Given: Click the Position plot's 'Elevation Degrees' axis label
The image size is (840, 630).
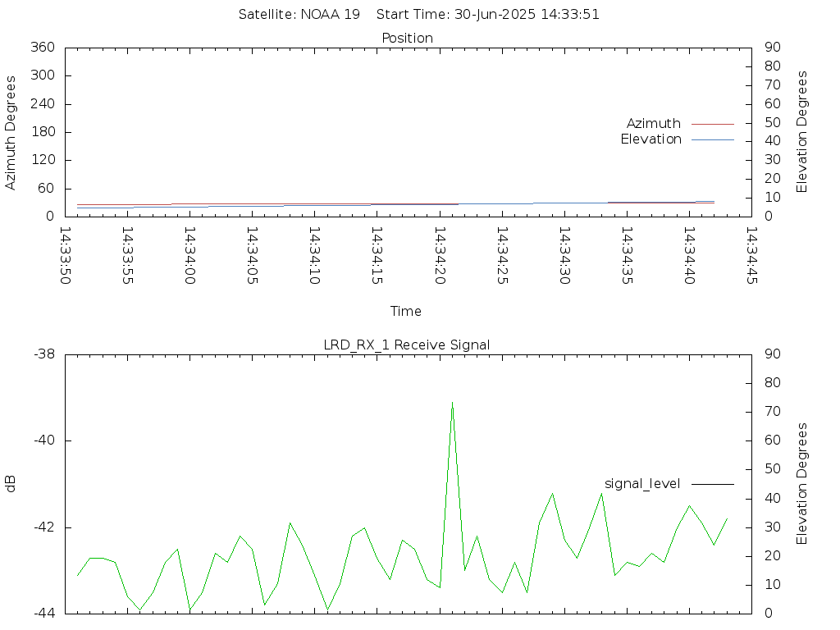Looking at the screenshot, I should coord(801,132).
